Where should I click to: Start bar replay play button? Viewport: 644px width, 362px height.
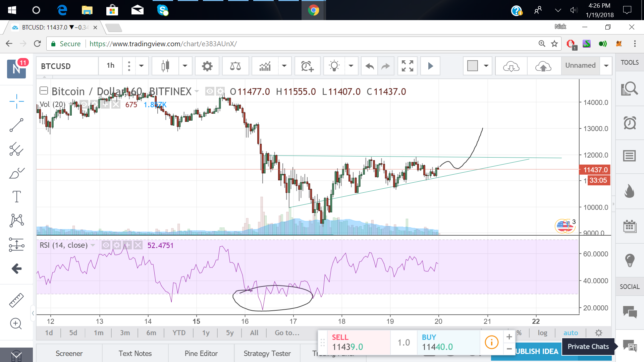[430, 66]
